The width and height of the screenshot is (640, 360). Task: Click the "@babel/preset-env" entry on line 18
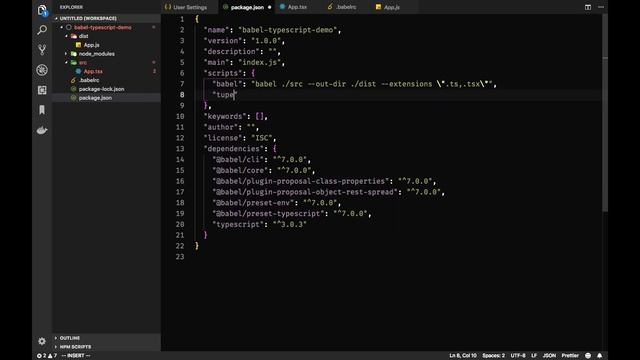tap(253, 203)
